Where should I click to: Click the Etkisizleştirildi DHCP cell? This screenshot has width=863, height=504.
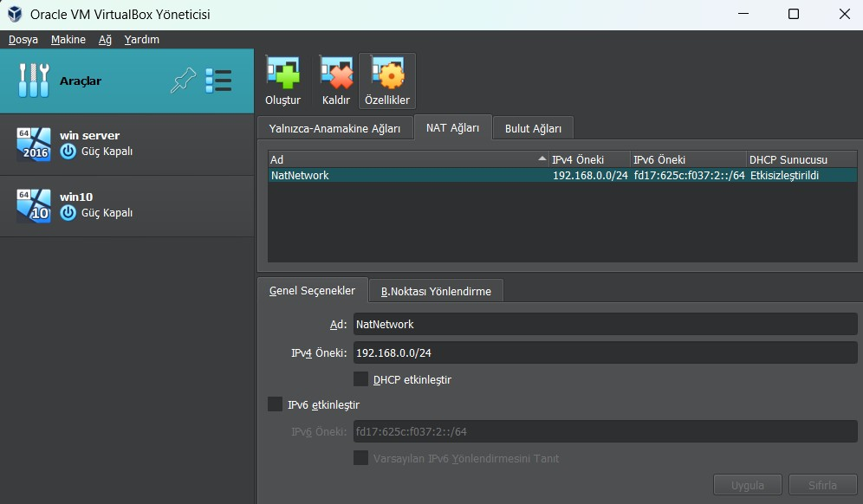coord(784,176)
